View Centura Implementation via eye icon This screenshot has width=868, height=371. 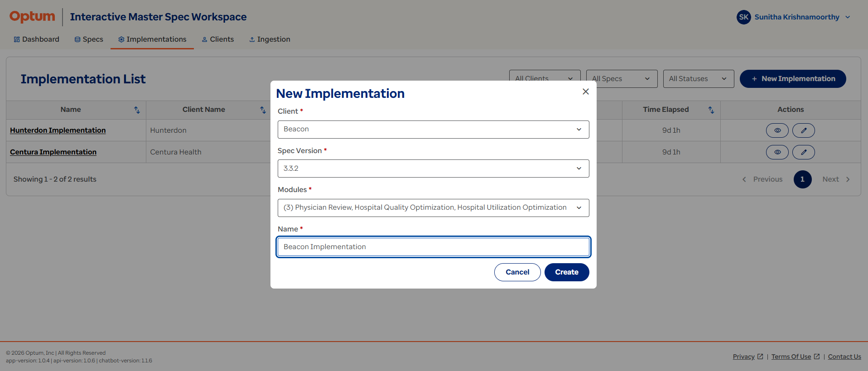777,152
